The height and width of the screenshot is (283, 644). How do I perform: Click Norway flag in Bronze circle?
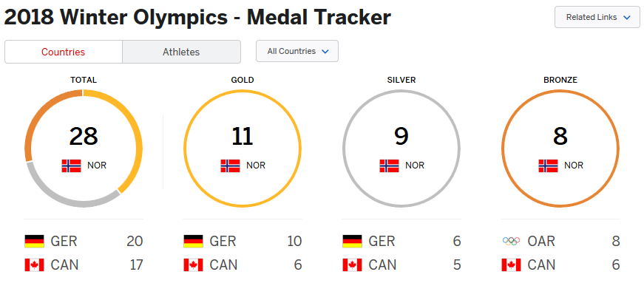click(549, 166)
